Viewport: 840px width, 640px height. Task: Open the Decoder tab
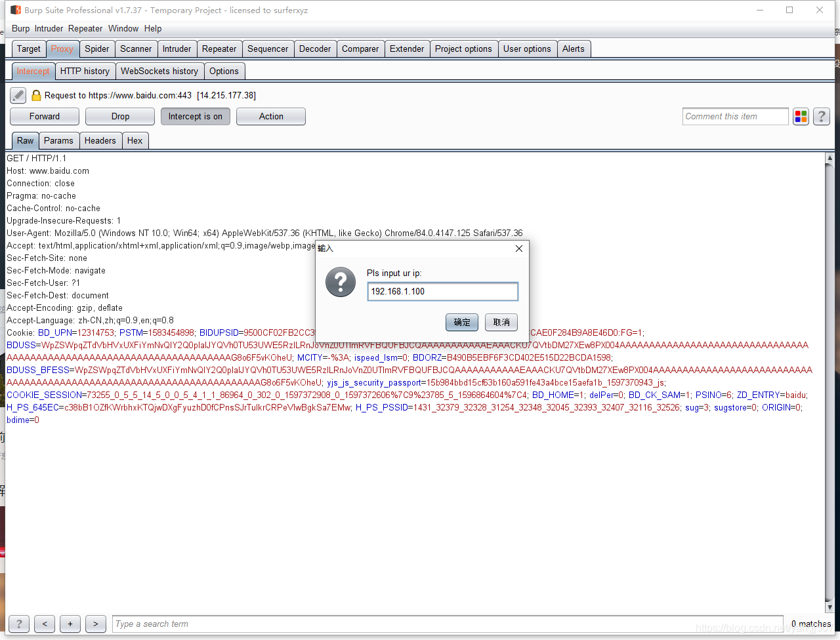315,49
